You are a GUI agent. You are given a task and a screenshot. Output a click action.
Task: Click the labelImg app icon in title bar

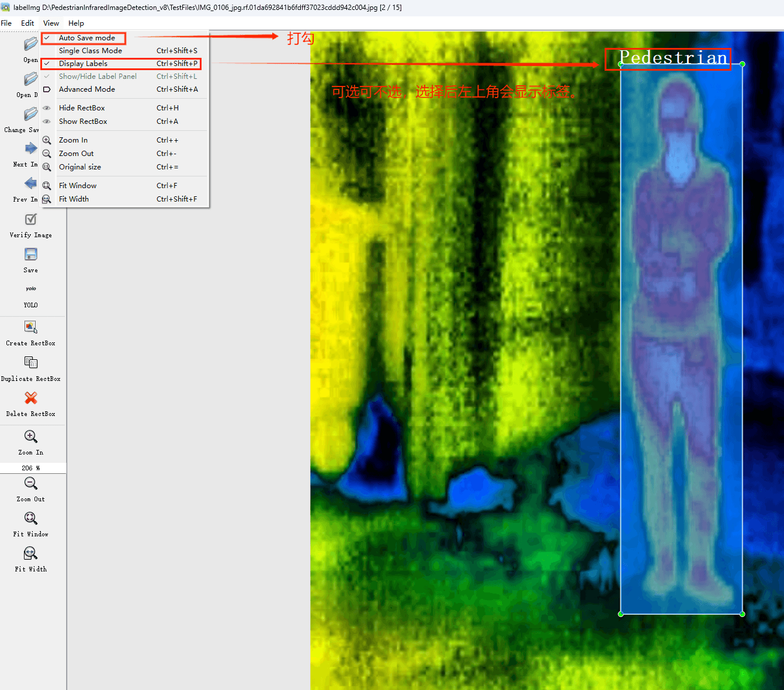click(5, 8)
